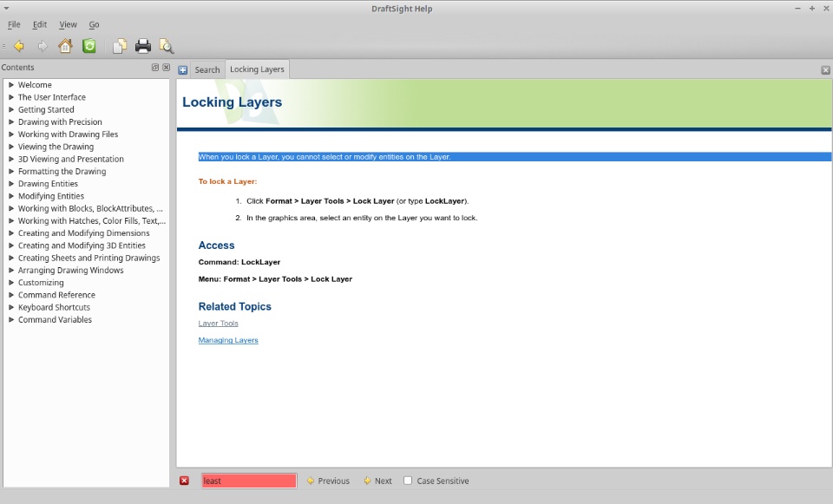
Task: Click the 'To lock a Layer:' heading
Action: [227, 181]
